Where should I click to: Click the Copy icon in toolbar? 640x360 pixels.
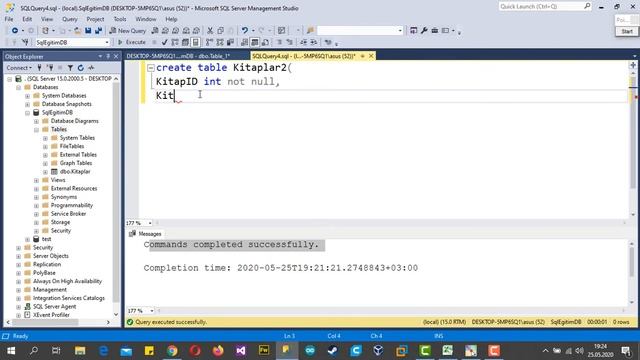(220, 31)
